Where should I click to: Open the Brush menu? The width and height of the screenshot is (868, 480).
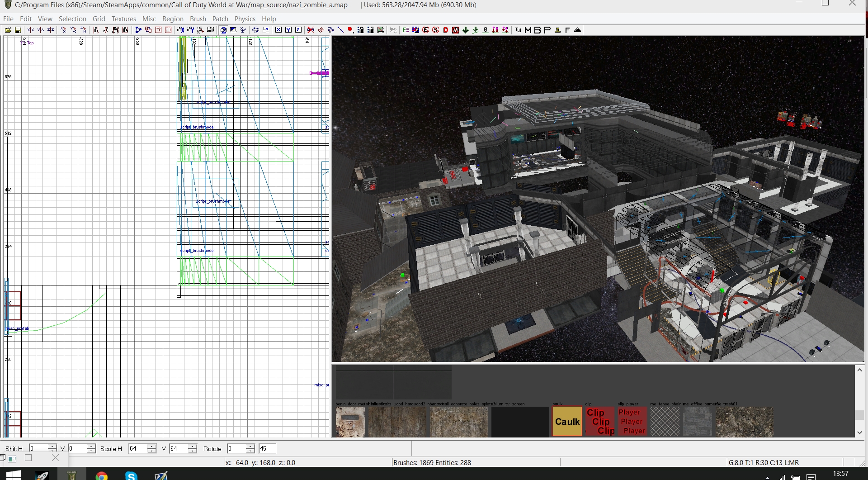pos(198,19)
